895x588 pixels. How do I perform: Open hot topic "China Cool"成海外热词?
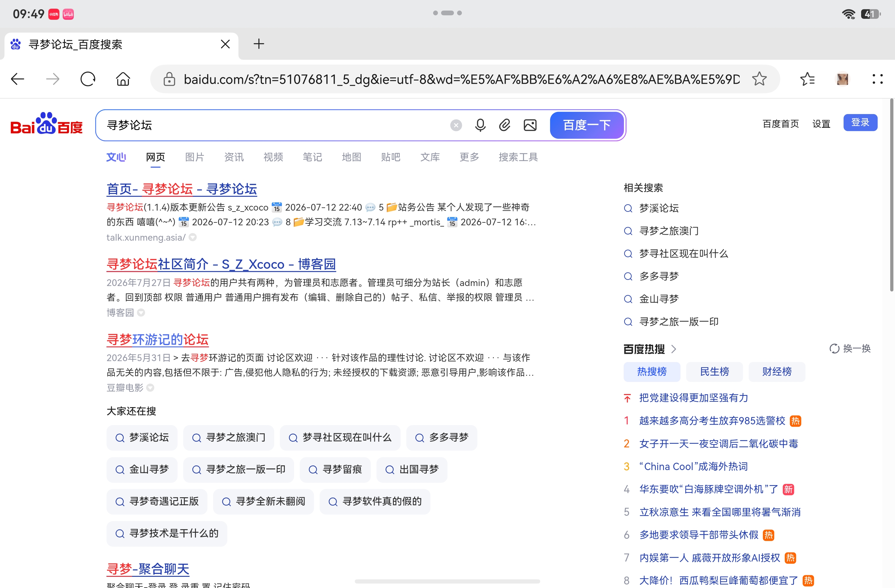tap(693, 467)
